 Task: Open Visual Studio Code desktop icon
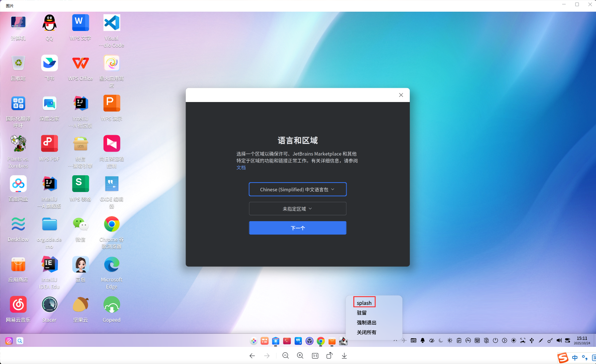point(112,23)
